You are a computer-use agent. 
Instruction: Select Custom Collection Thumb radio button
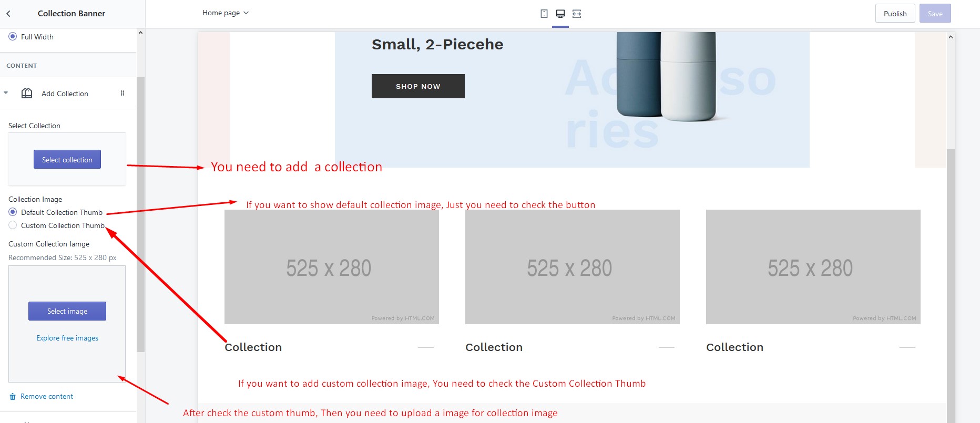pyautogui.click(x=13, y=225)
